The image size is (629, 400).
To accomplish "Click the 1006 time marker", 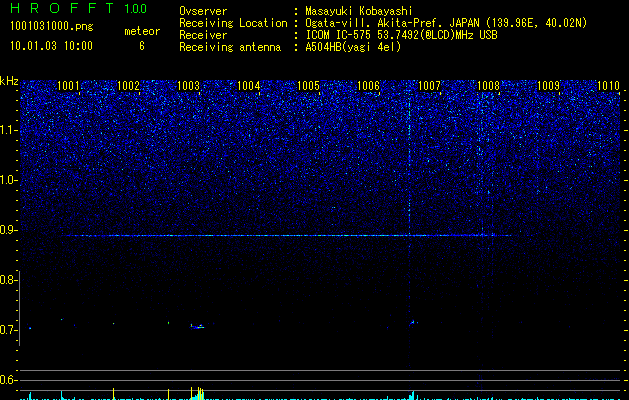I will tap(368, 85).
